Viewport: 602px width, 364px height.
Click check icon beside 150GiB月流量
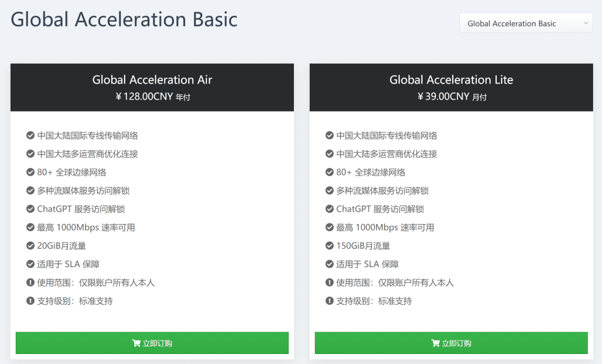coord(330,246)
